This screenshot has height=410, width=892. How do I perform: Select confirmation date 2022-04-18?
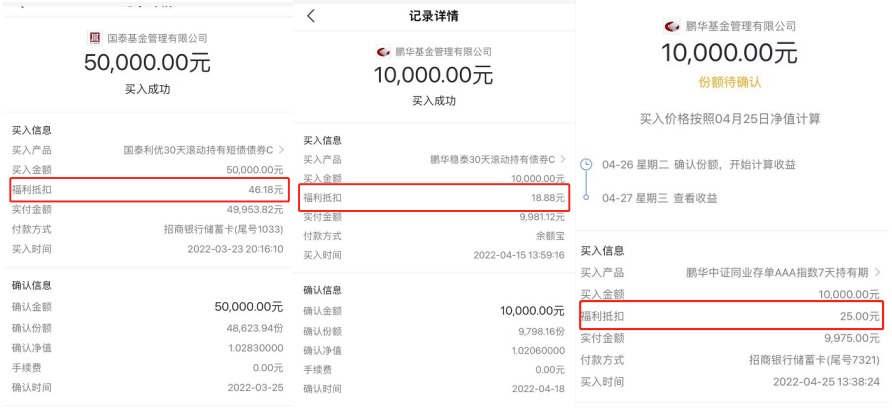coord(538,389)
